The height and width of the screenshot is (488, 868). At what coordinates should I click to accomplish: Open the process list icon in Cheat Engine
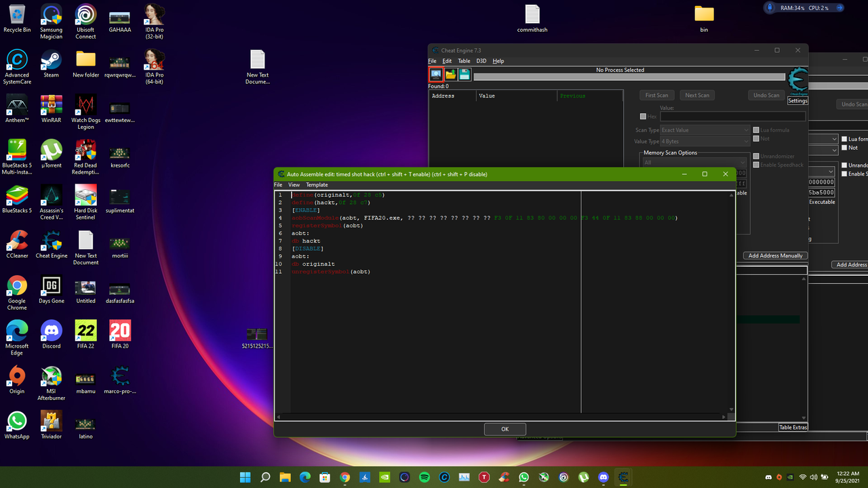coord(436,74)
